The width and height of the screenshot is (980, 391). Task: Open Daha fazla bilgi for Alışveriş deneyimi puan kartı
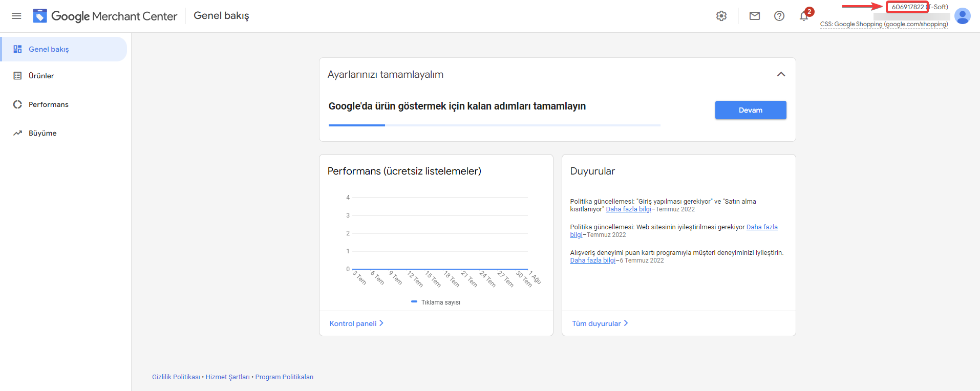tap(593, 260)
